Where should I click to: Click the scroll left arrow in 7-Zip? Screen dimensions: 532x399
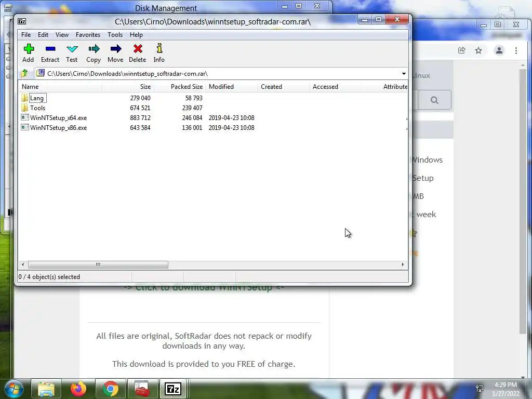(23, 264)
